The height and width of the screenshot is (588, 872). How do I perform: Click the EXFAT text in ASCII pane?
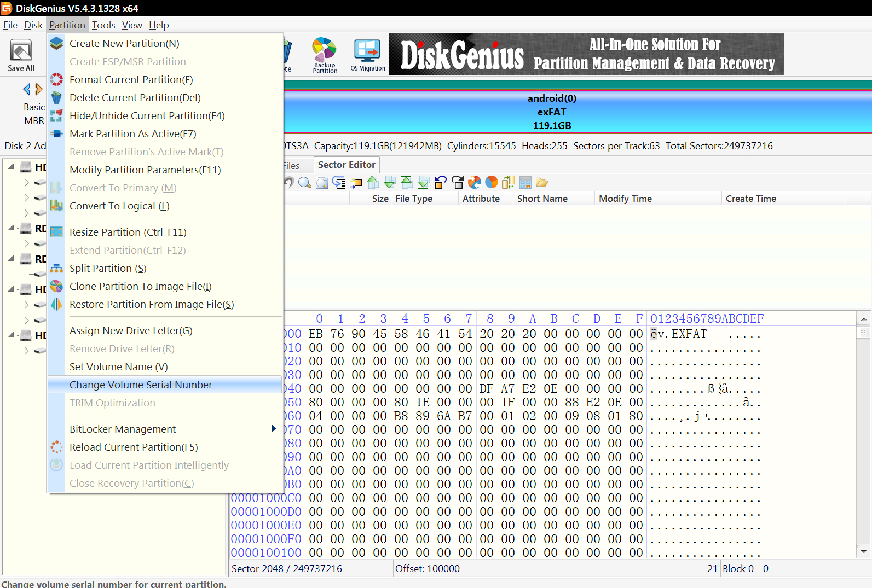(689, 334)
